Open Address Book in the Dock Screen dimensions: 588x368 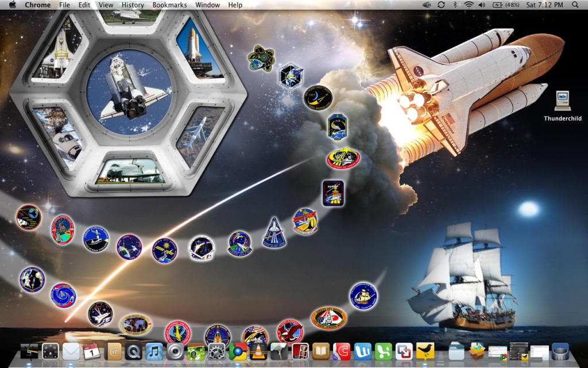[113, 351]
